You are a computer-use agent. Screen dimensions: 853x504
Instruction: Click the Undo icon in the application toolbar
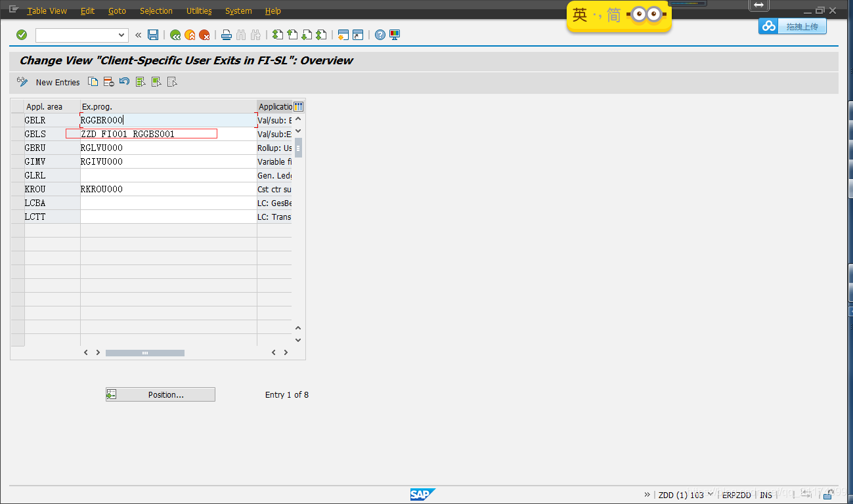pos(124,81)
